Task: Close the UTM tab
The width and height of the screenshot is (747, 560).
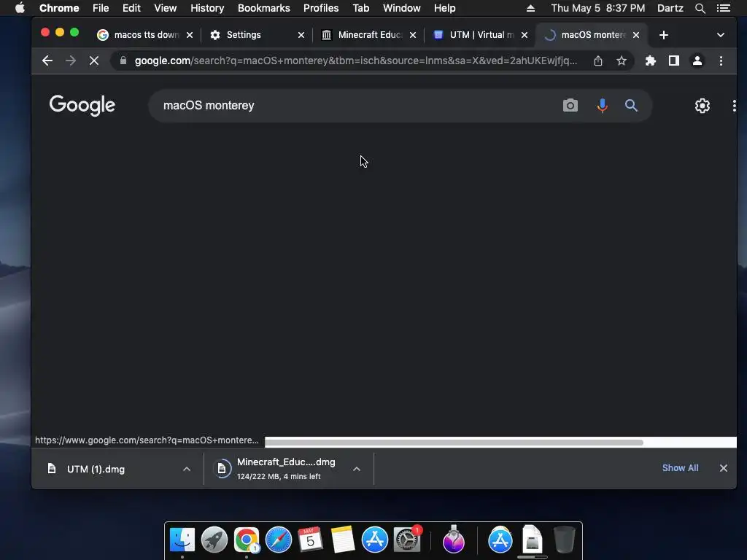Action: coord(524,35)
